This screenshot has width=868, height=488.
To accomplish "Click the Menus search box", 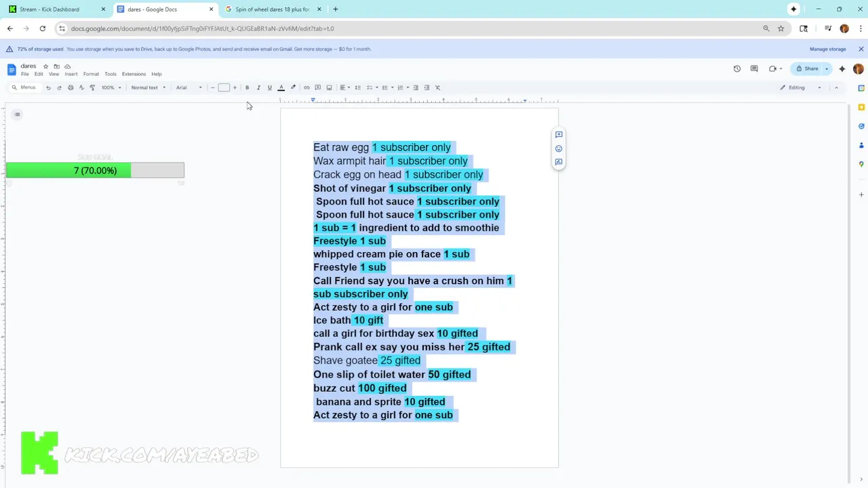I will click(24, 87).
